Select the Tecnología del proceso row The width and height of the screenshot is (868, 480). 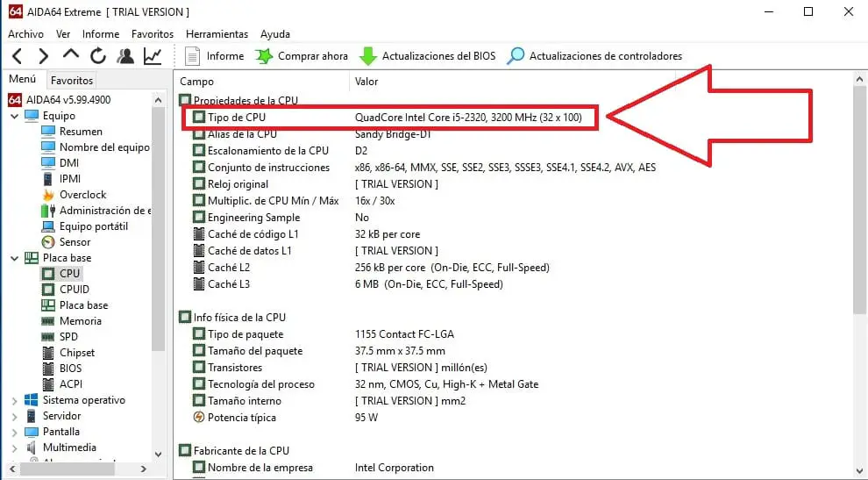tap(366, 384)
